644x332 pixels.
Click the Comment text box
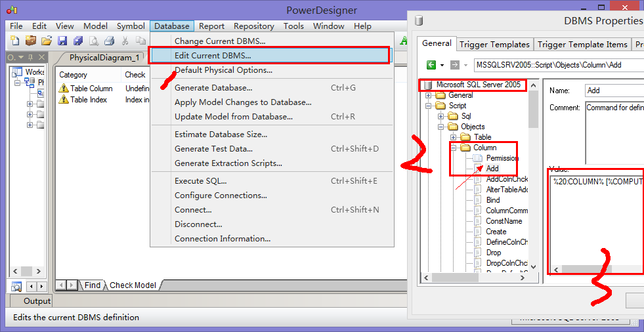tap(614, 133)
